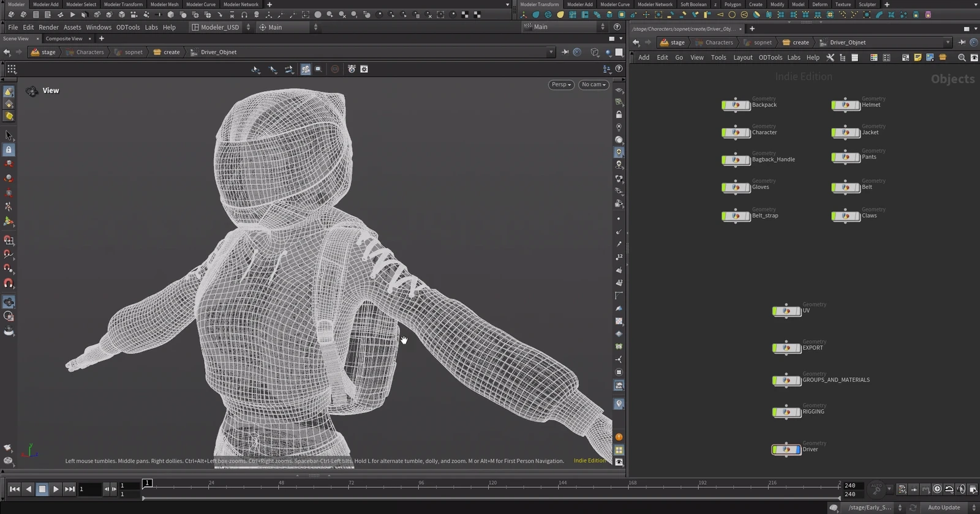
Task: Open the Render menu
Action: coord(48,27)
